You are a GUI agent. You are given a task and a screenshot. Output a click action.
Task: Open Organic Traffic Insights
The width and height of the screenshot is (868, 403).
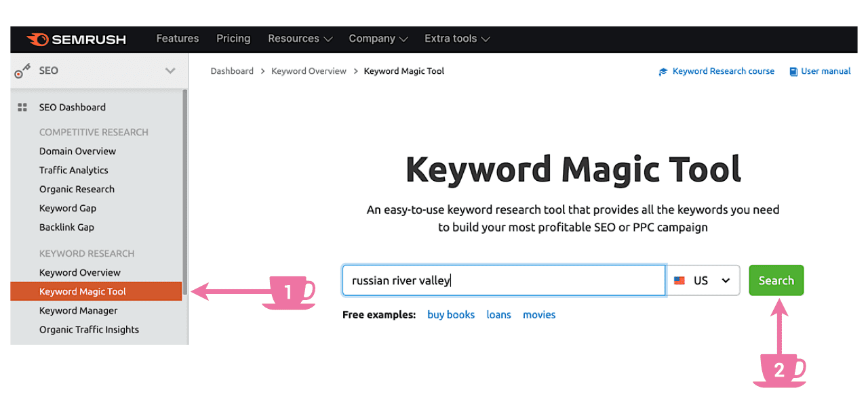pyautogui.click(x=88, y=330)
